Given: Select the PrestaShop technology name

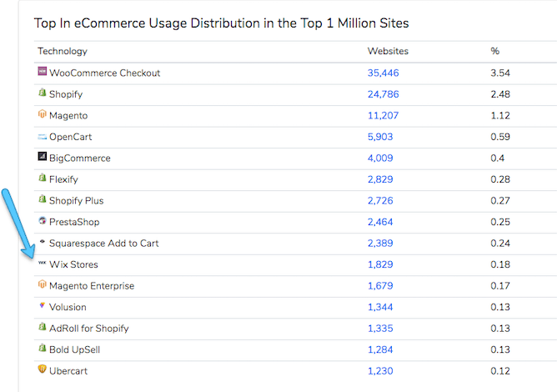Looking at the screenshot, I should point(74,222).
